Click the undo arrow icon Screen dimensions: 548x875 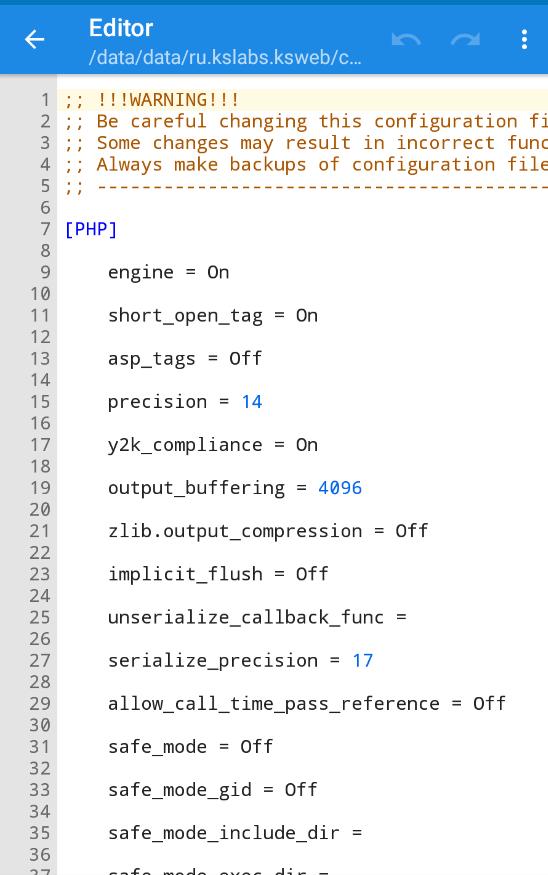[x=406, y=40]
